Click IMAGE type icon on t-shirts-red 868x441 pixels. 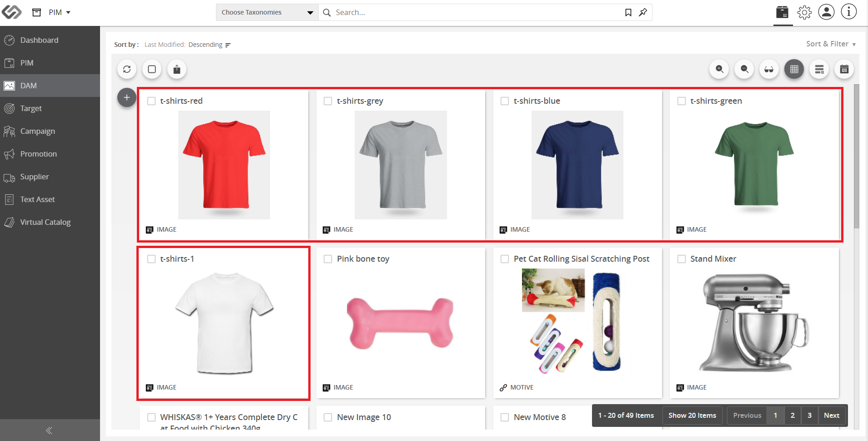click(150, 230)
